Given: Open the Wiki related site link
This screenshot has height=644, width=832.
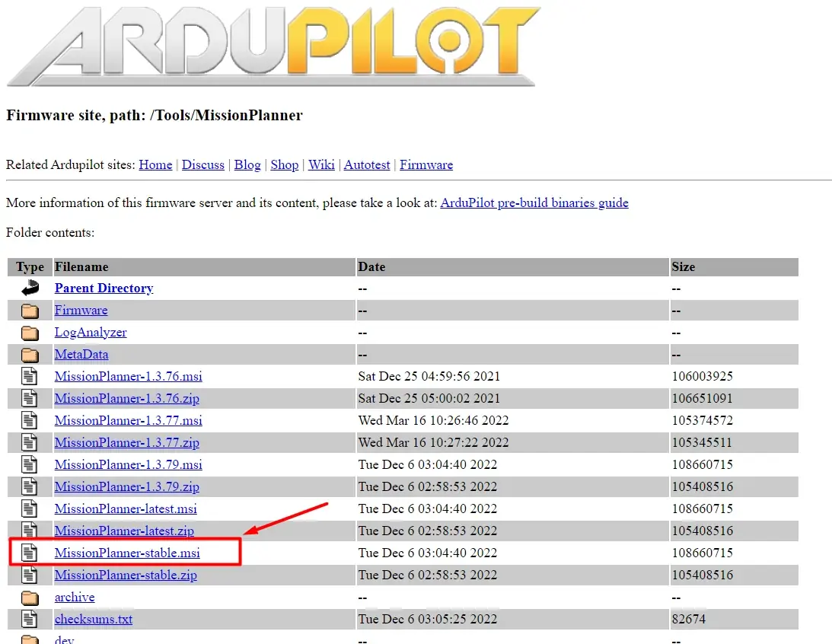Looking at the screenshot, I should 321,164.
